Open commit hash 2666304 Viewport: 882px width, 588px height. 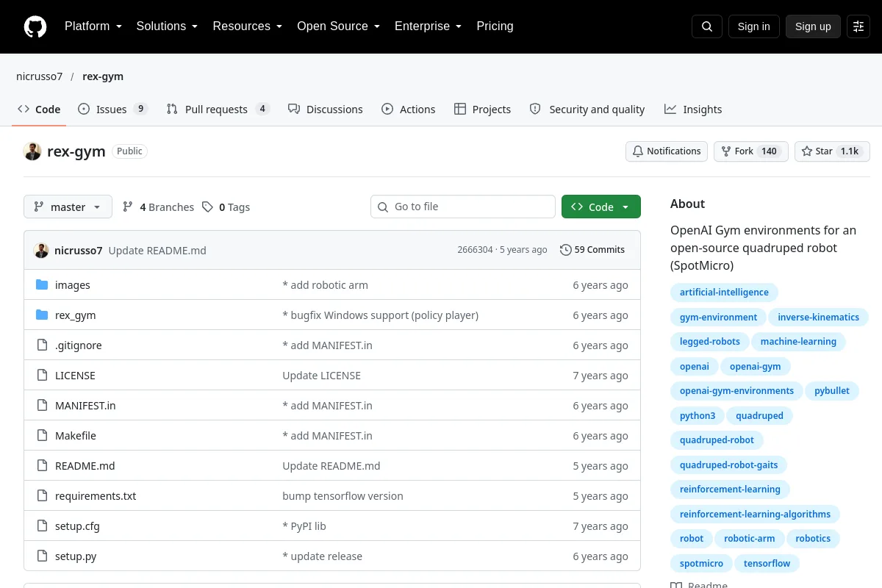point(475,250)
